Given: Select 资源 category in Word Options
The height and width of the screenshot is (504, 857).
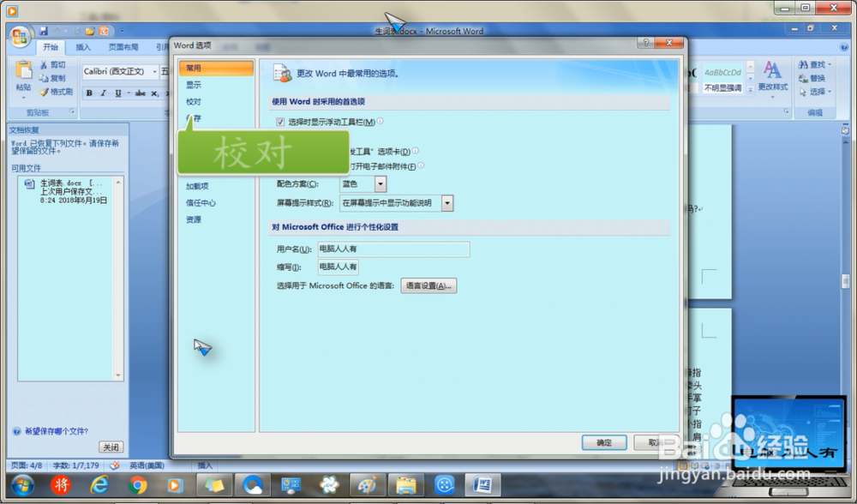Looking at the screenshot, I should pos(217,219).
